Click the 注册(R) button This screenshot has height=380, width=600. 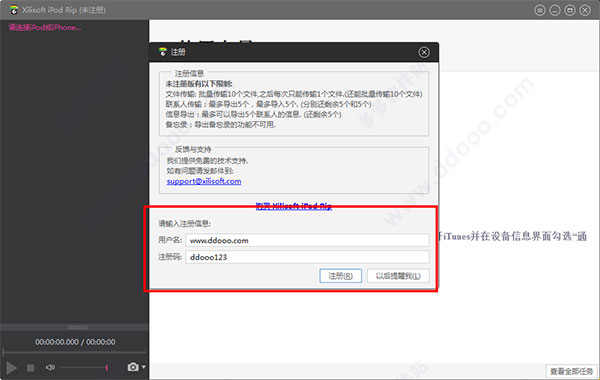[x=341, y=276]
